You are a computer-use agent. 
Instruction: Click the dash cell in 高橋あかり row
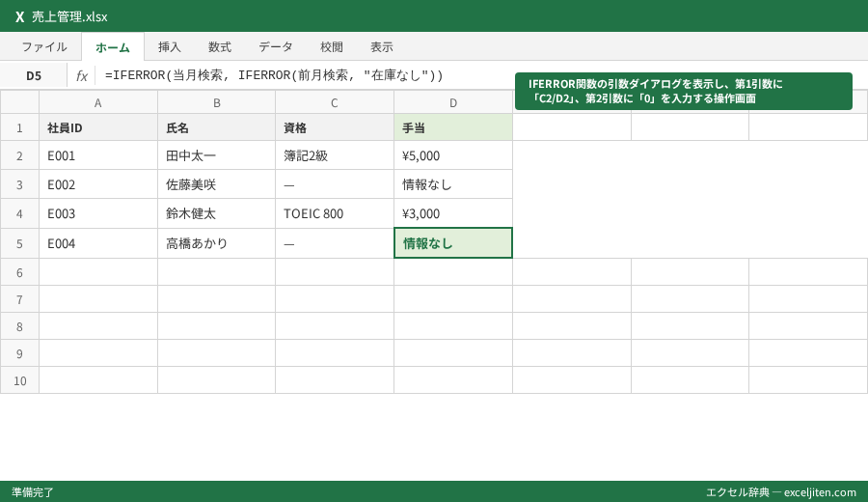[335, 243]
